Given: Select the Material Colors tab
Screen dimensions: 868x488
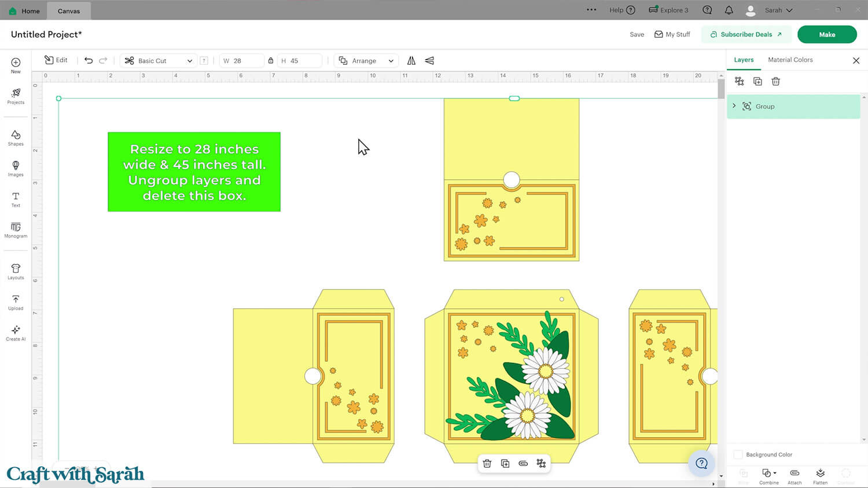Looking at the screenshot, I should (790, 60).
